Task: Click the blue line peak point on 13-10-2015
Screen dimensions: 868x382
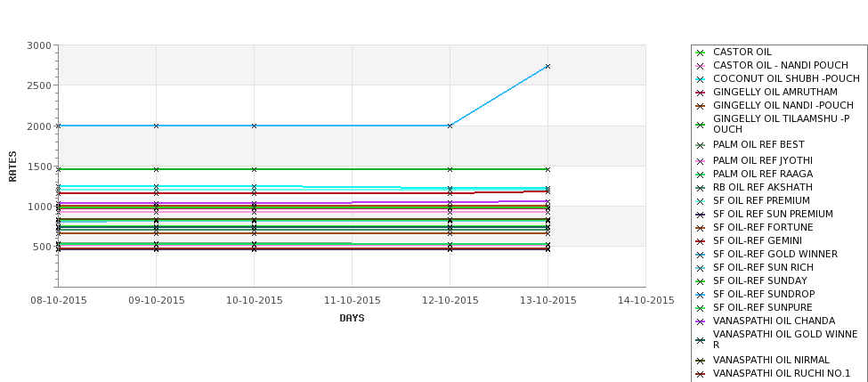Action: click(548, 67)
